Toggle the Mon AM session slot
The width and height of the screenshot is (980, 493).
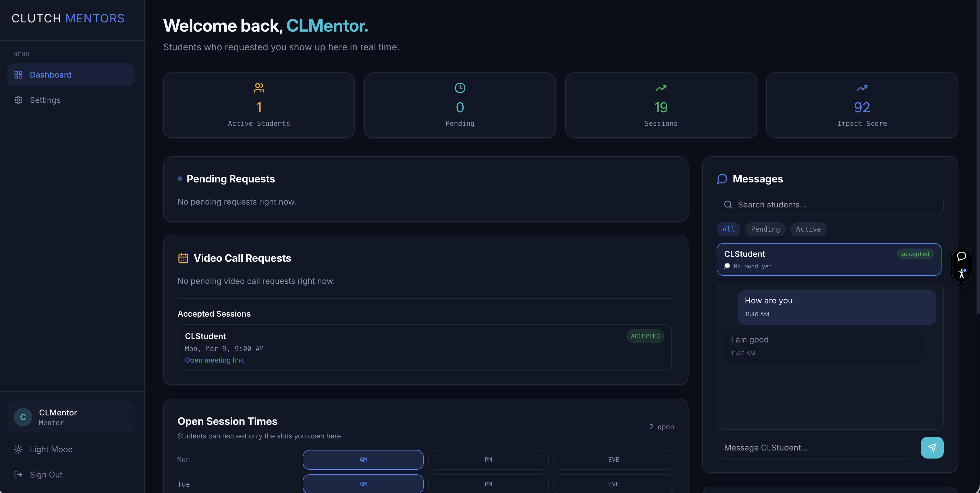(x=362, y=459)
